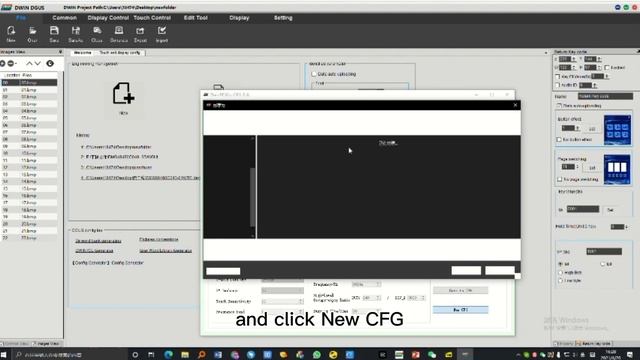Screen dimensions: 640x360
Task: Click the Save toolbar icon
Action: pyautogui.click(x=54, y=34)
